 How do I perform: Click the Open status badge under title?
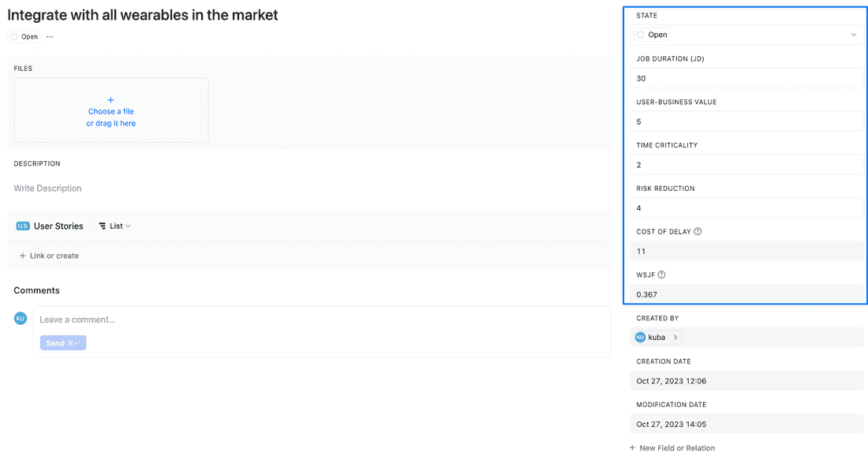[24, 37]
